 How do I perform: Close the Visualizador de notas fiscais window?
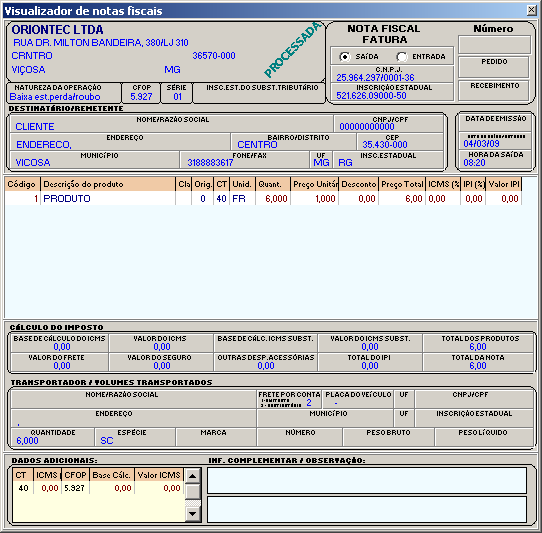pos(532,10)
